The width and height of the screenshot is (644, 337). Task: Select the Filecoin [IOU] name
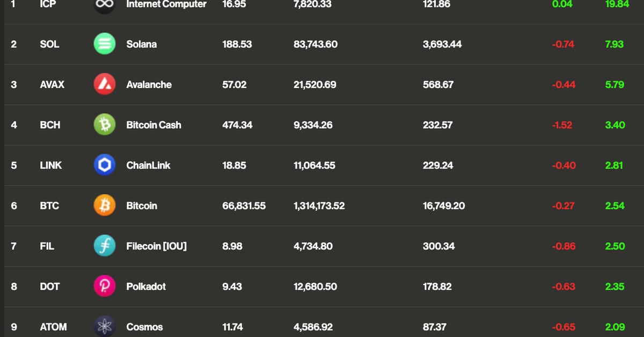point(156,246)
